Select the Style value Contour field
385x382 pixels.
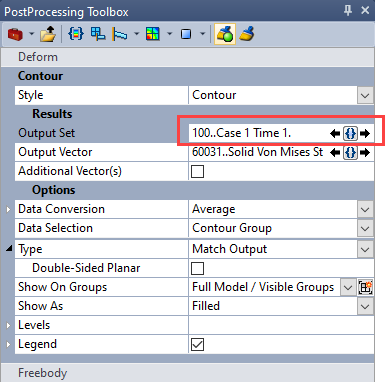pyautogui.click(x=273, y=95)
